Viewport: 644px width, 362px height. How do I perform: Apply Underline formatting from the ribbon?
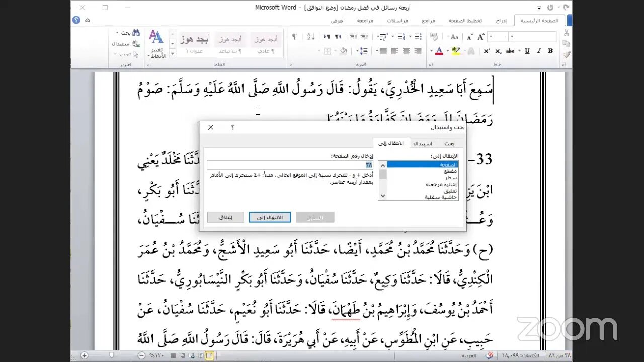[527, 51]
